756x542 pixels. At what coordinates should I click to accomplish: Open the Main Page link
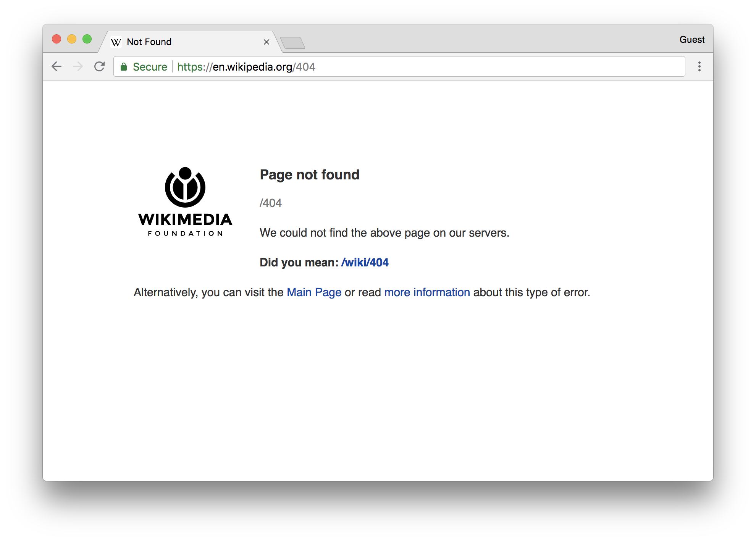click(x=314, y=292)
